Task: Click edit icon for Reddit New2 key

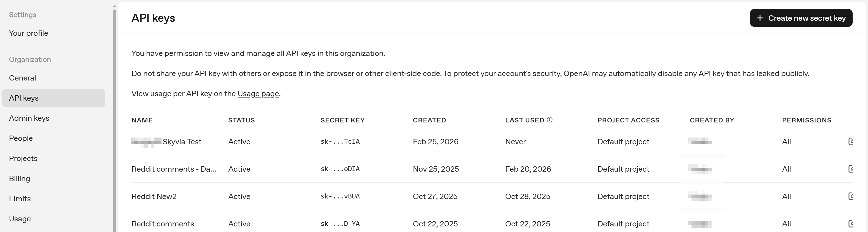Action: pyautogui.click(x=850, y=196)
